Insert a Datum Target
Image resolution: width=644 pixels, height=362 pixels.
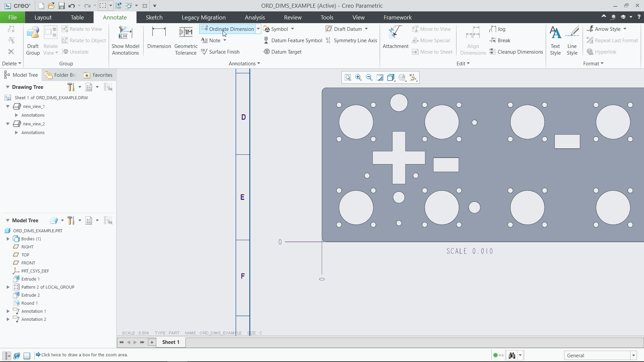click(x=282, y=52)
